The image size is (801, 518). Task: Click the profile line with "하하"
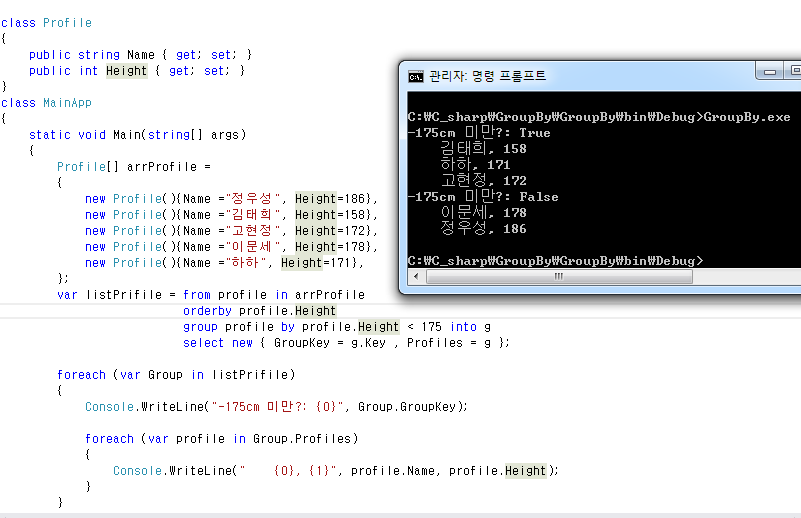click(224, 263)
